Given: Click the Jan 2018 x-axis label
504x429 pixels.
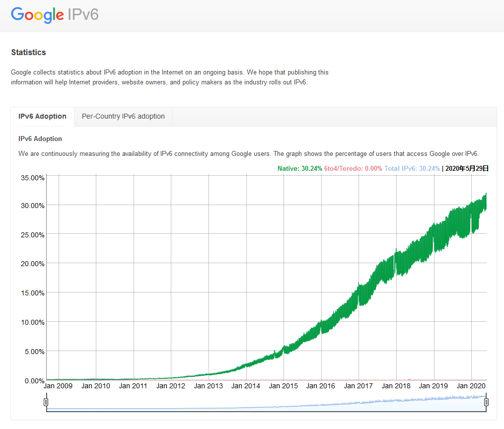Looking at the screenshot, I should (x=396, y=386).
